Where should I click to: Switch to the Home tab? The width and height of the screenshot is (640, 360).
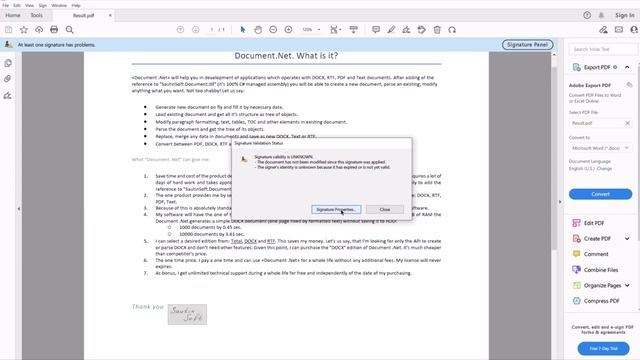[13, 15]
